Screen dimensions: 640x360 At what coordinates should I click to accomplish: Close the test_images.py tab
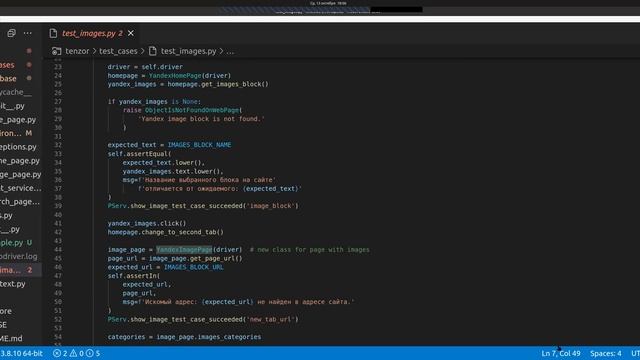click(x=131, y=33)
